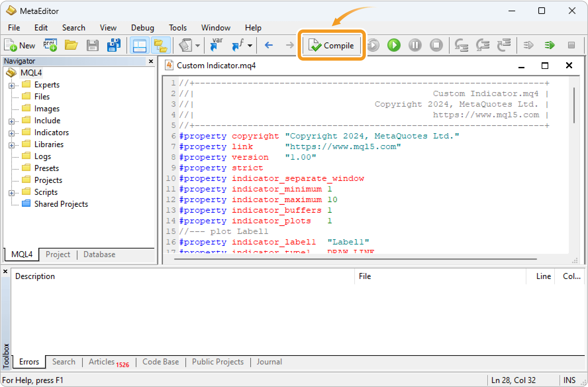Viewport: 588px width, 387px height.
Task: Click the go-to variable 'var' icon
Action: point(216,45)
